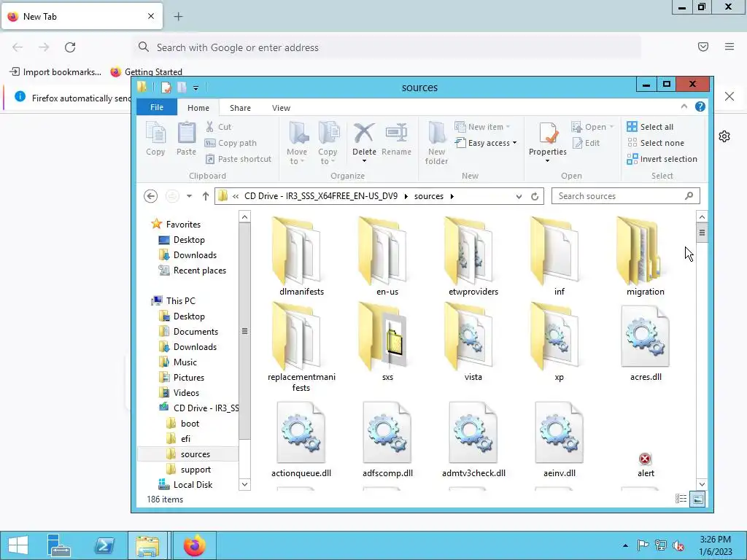Expand Delete dropdown arrow

[364, 161]
